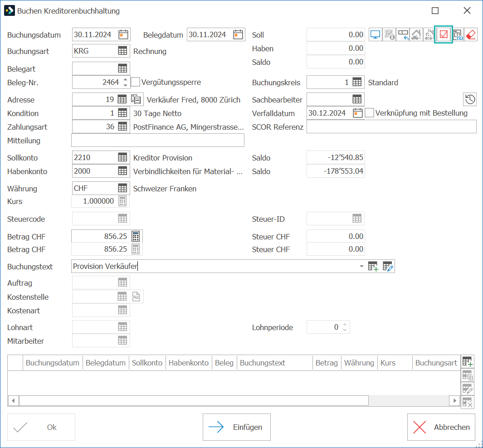Increase the Beleg-Nr. with the up arrow
This screenshot has width=483, height=448.
click(x=125, y=79)
